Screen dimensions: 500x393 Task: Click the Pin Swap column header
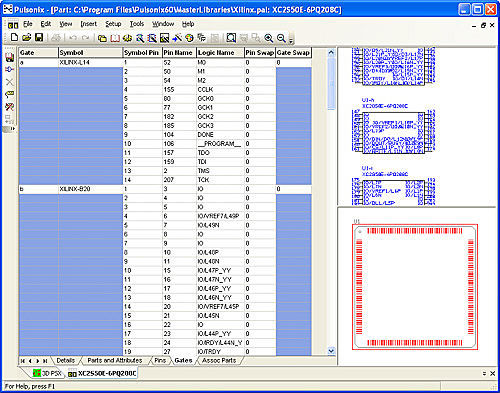pyautogui.click(x=260, y=53)
